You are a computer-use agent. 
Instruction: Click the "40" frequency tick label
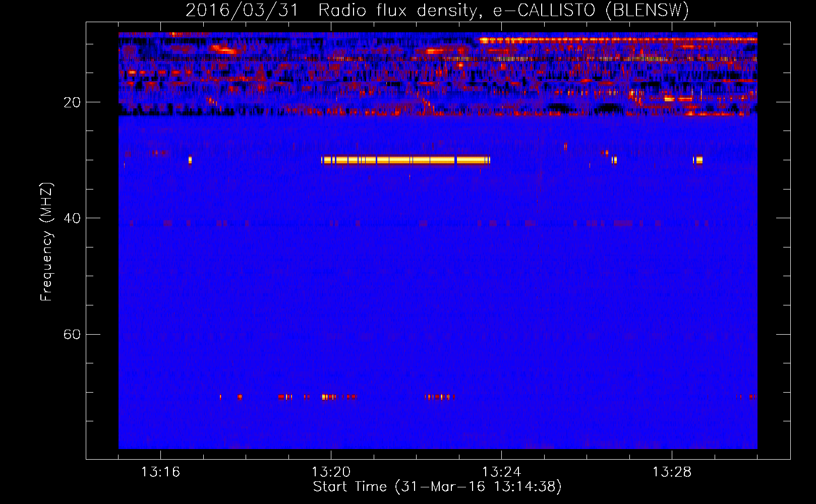point(72,219)
